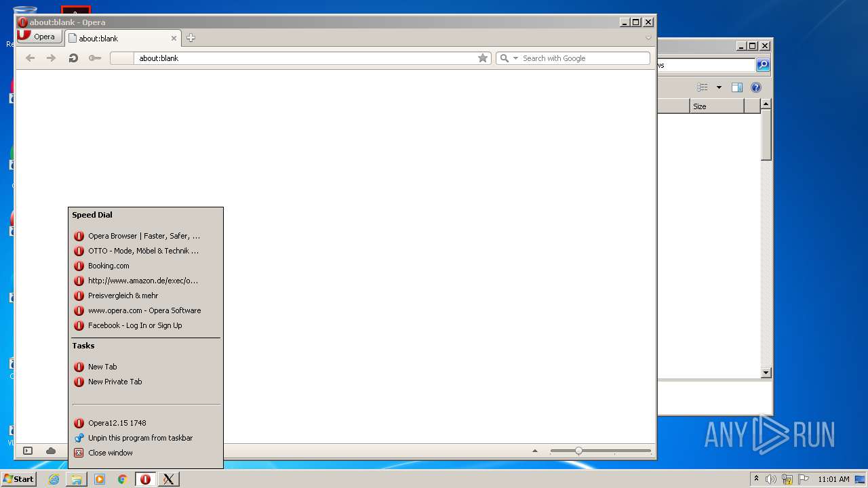Click Opera icon beside Booking.com entry
The height and width of the screenshot is (488, 868).
coord(79,266)
